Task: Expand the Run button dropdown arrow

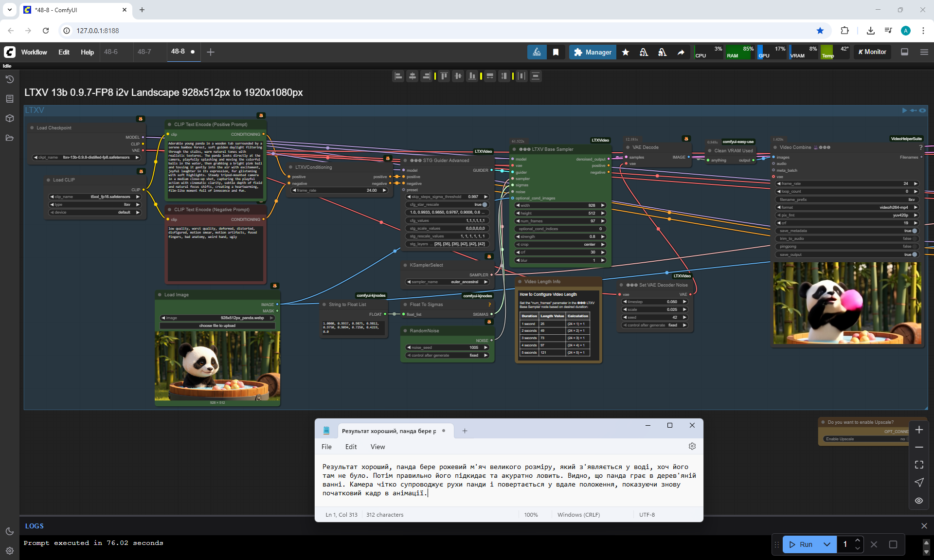Action: point(827,544)
